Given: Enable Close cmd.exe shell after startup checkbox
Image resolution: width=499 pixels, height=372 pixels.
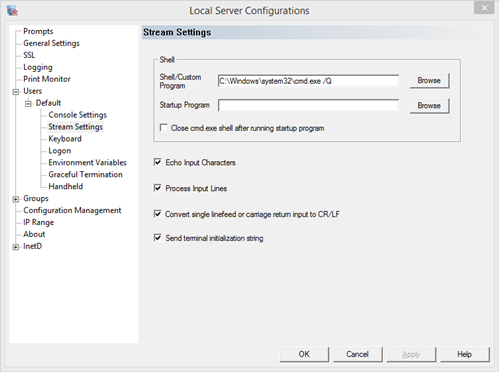Looking at the screenshot, I should pos(164,128).
